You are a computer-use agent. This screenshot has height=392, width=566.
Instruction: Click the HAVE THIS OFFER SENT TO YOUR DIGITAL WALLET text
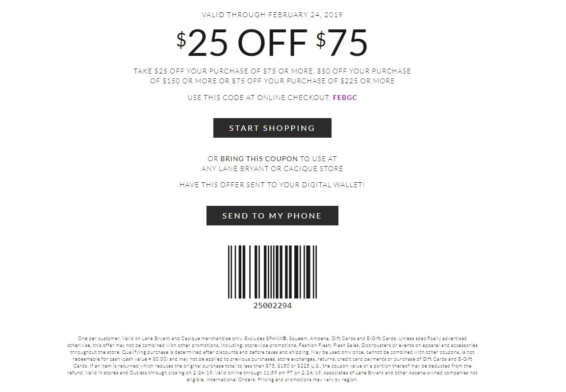click(x=272, y=185)
